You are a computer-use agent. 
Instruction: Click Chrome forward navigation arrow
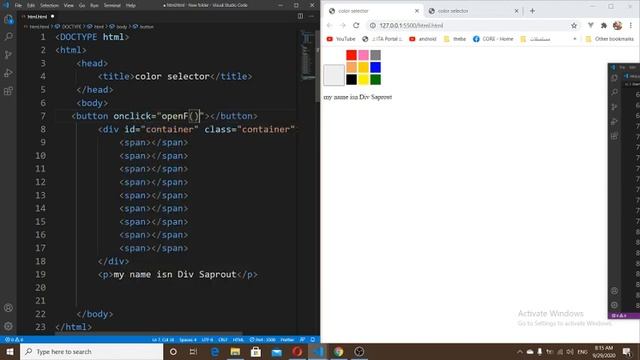(x=343, y=25)
